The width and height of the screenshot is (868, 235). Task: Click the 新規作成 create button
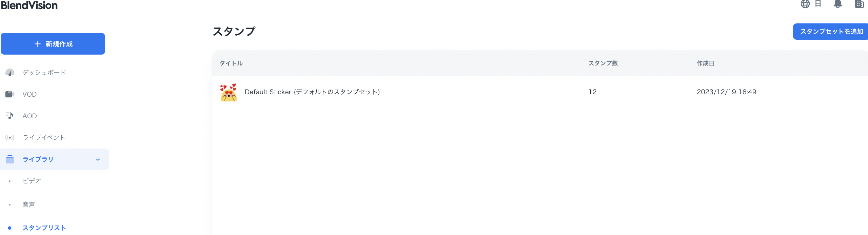tap(53, 44)
